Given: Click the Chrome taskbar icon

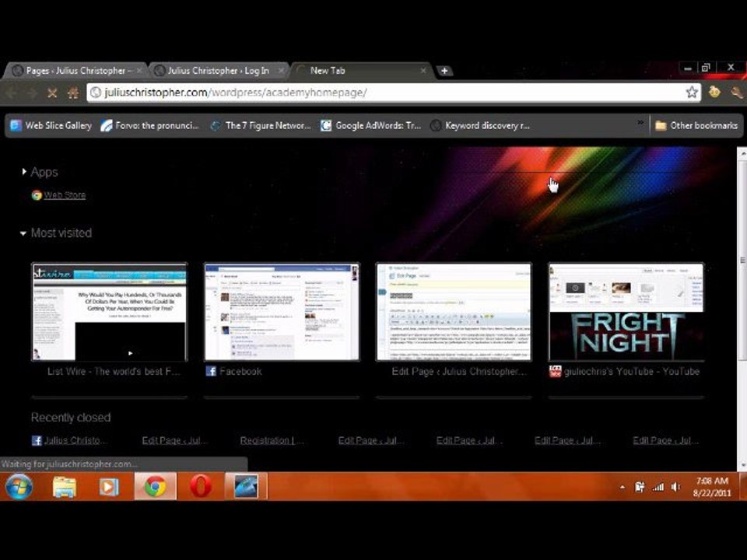Looking at the screenshot, I should click(x=156, y=487).
